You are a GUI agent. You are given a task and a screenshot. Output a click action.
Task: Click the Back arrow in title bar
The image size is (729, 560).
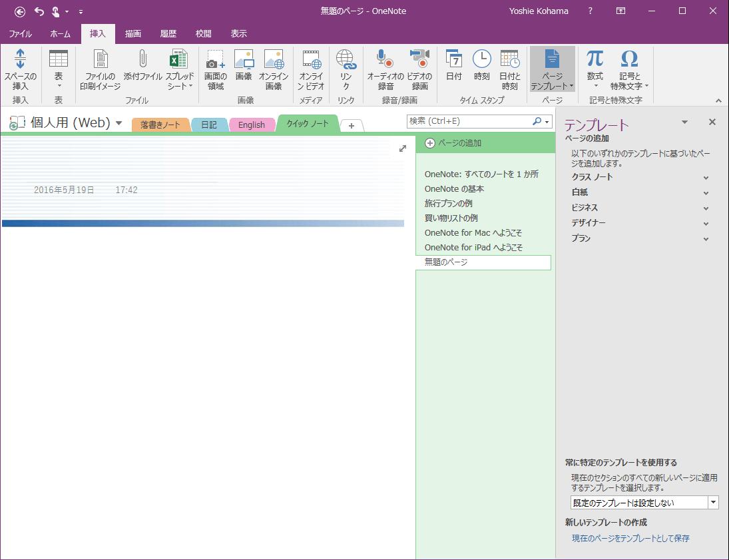coord(19,11)
